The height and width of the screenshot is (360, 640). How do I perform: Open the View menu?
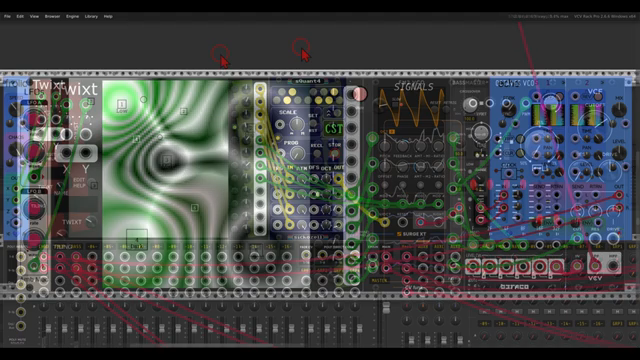point(34,16)
